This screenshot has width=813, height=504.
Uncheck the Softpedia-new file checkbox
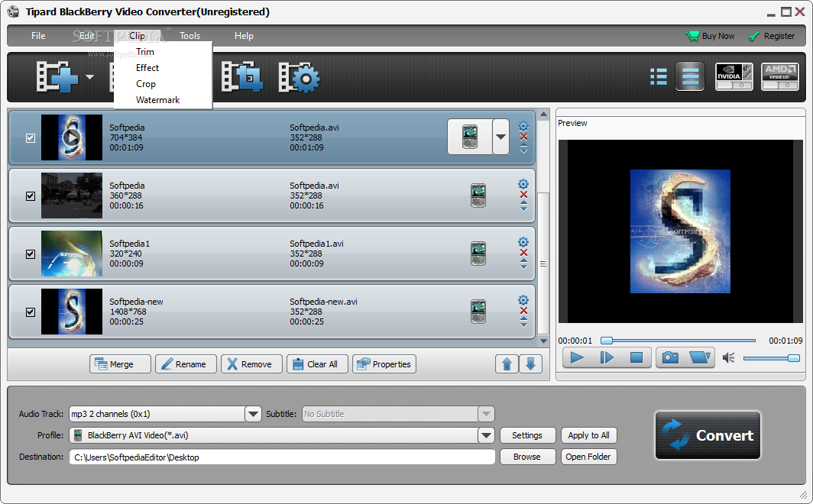click(31, 312)
